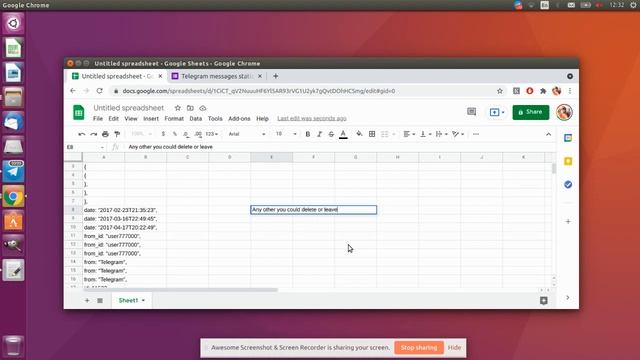Open the 'Last edit was seconds ago' link
The width and height of the screenshot is (640, 360).
point(312,118)
